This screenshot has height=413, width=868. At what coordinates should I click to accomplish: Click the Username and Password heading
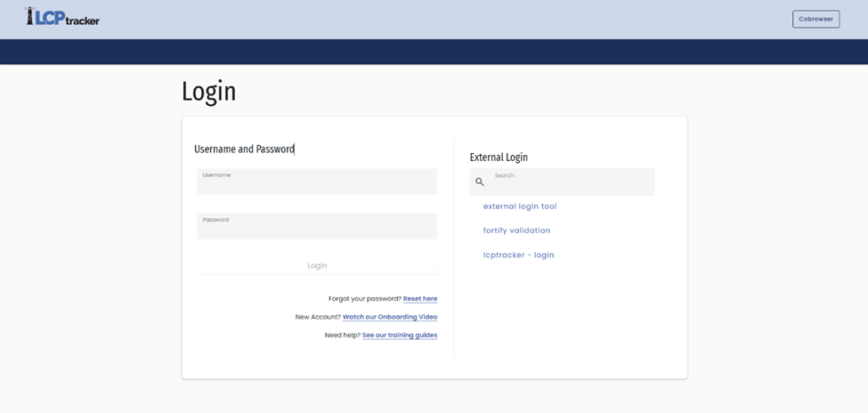coord(244,149)
